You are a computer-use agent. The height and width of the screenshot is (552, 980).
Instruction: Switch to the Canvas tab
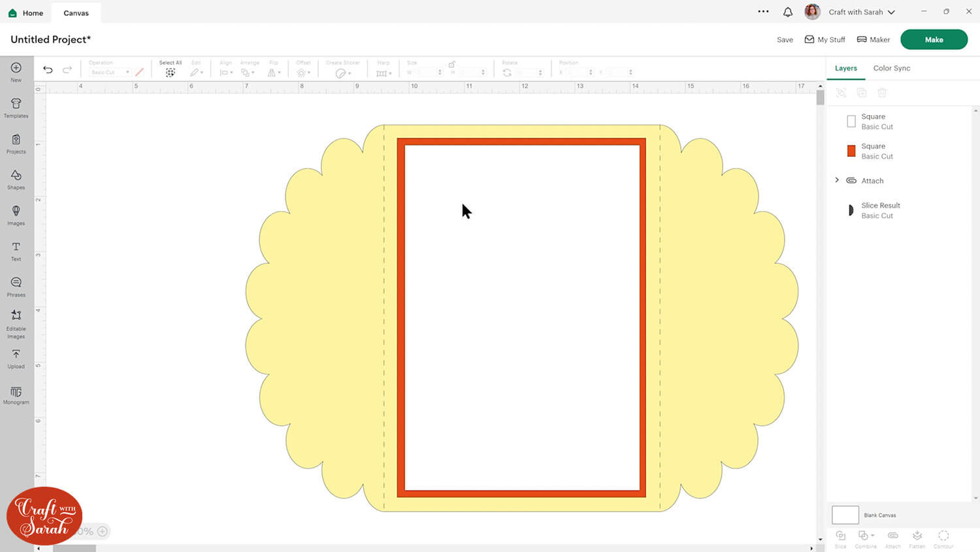coord(76,12)
